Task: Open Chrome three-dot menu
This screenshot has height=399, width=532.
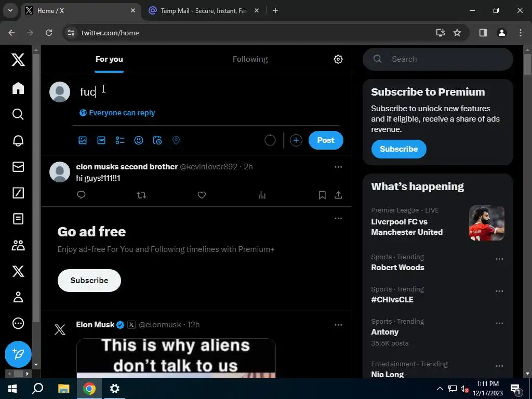Action: tap(520, 33)
